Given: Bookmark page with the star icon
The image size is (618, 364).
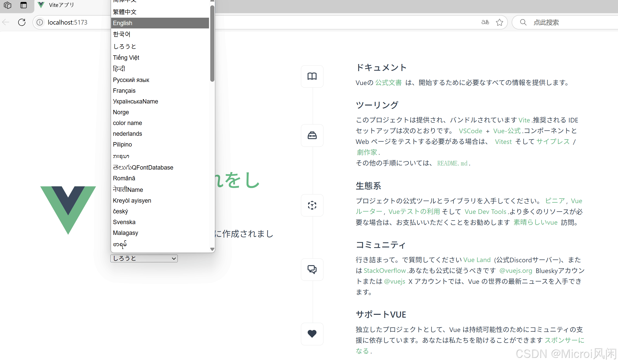Looking at the screenshot, I should [x=499, y=22].
